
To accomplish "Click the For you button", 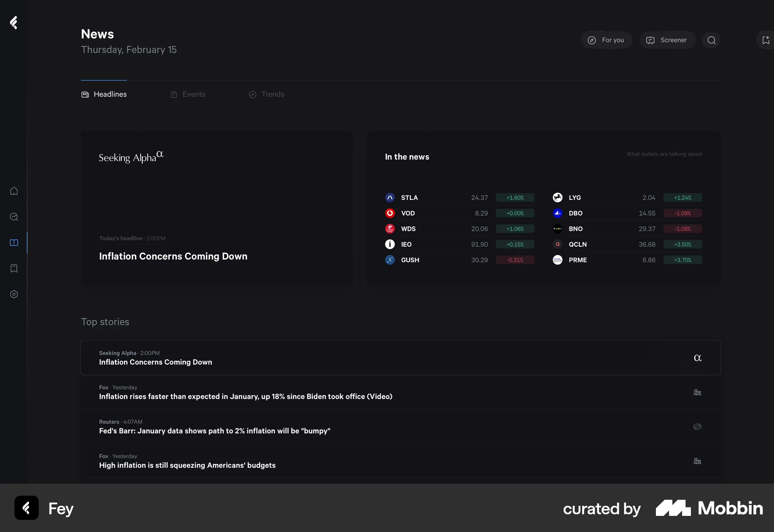I will point(606,40).
